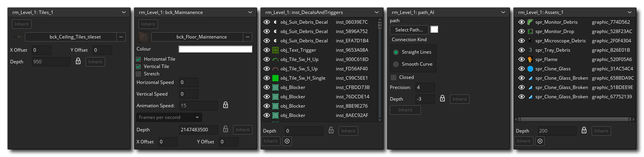Viewport: 644px width, 157px height.
Task: Click circled X icon in inst_DecalsAndTriggers panel
Action: [287, 141]
